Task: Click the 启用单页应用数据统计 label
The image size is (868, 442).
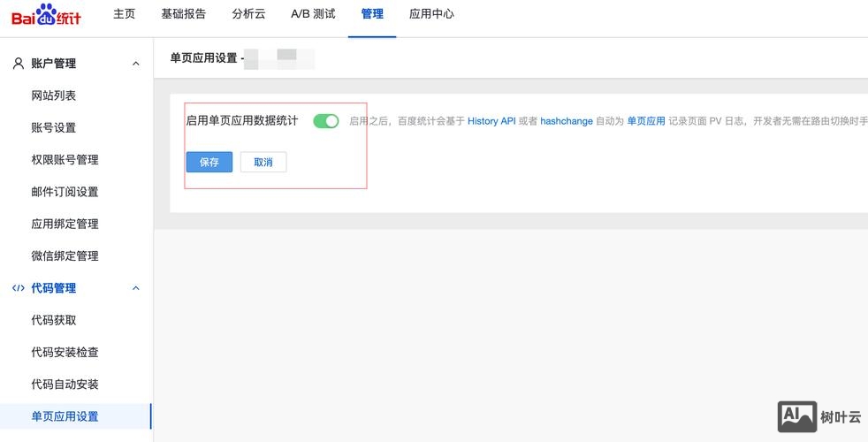Action: (242, 121)
